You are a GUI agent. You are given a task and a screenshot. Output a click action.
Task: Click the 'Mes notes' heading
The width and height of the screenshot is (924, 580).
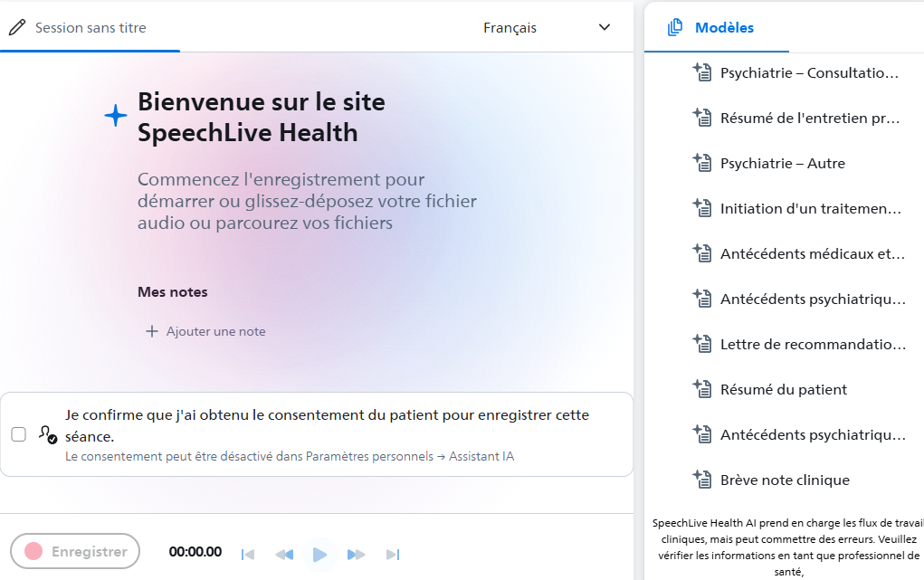point(173,291)
